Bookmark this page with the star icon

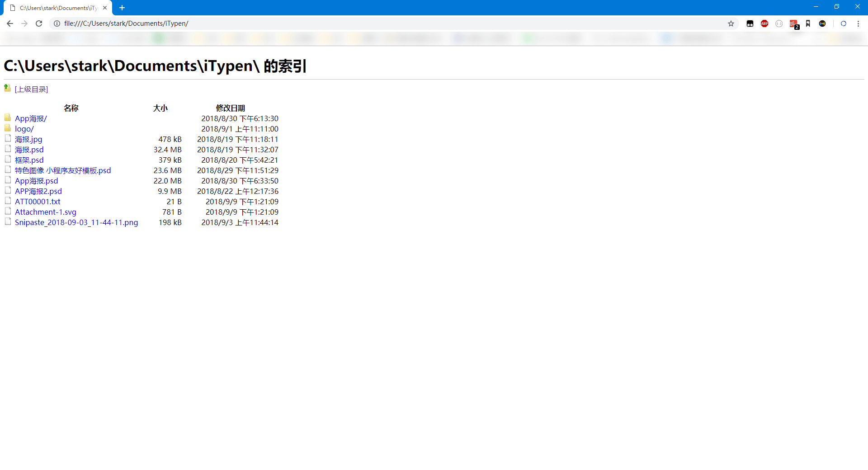731,23
